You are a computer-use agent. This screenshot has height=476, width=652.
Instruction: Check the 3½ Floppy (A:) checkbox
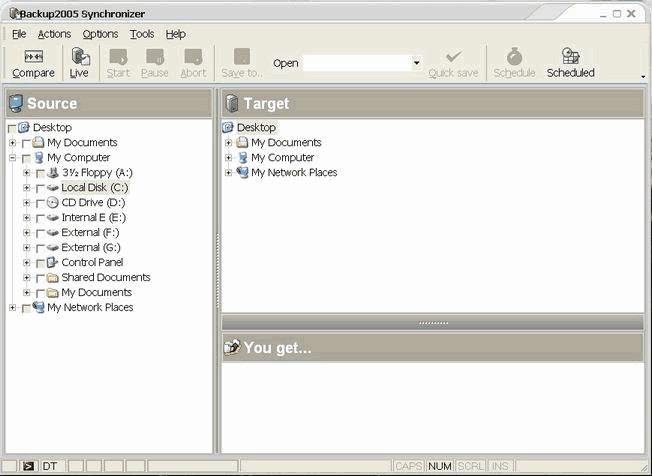coord(40,173)
